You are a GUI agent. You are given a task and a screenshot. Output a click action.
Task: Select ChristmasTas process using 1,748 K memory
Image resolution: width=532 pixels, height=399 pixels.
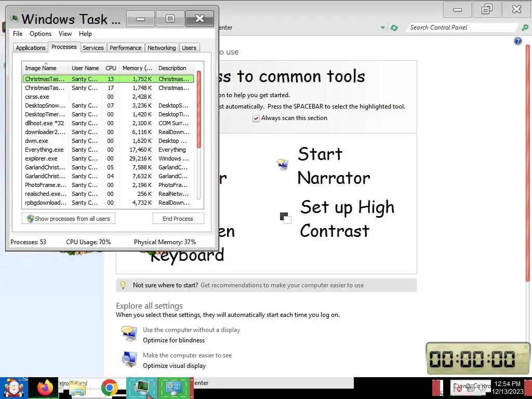coord(108,88)
